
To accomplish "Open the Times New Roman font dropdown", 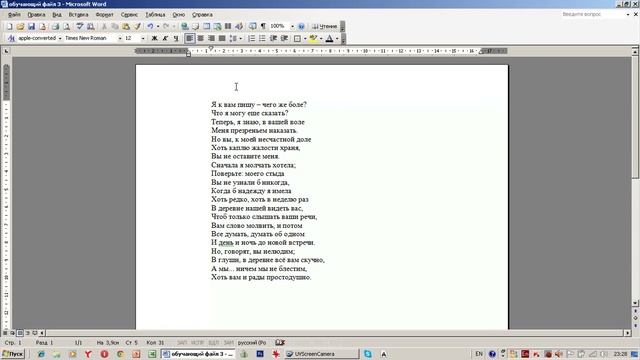I will tap(120, 38).
